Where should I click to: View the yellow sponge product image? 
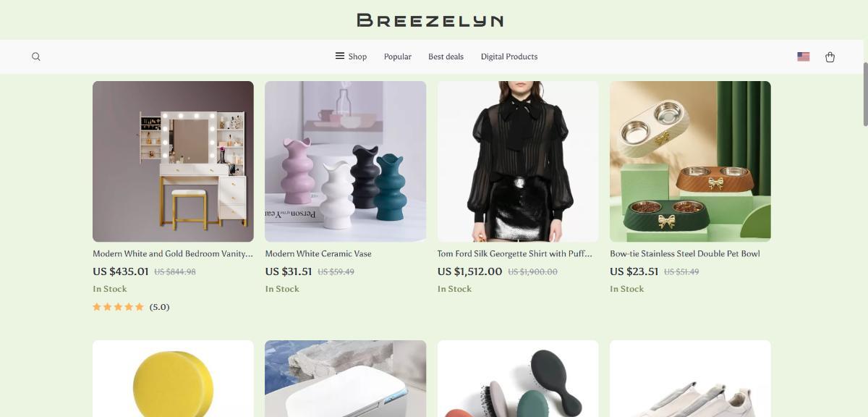point(173,379)
